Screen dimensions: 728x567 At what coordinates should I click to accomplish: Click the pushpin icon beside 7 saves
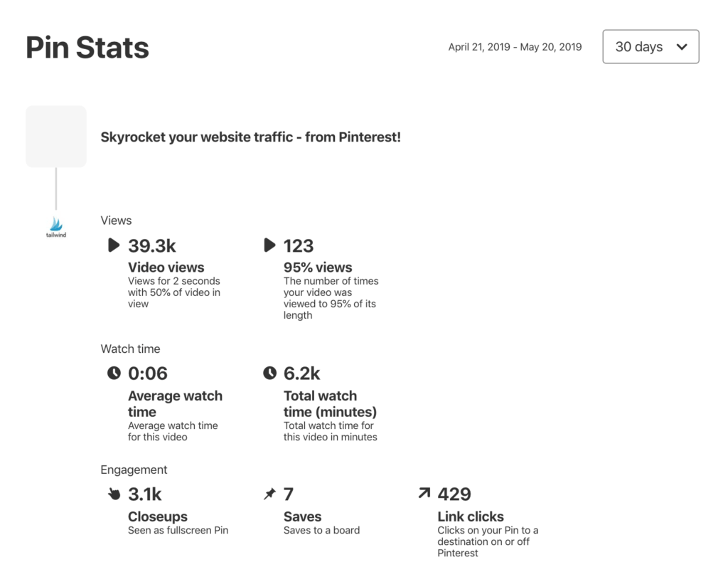pyautogui.click(x=269, y=494)
